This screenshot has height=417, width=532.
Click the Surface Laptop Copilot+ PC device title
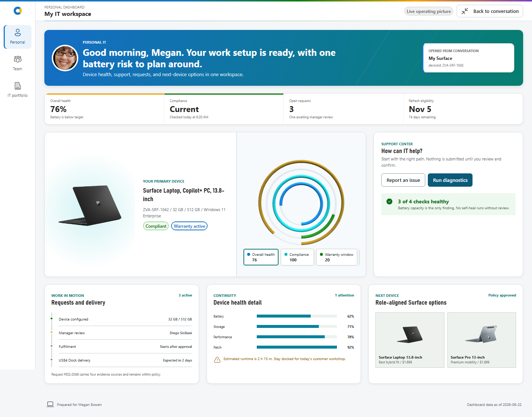(x=184, y=195)
